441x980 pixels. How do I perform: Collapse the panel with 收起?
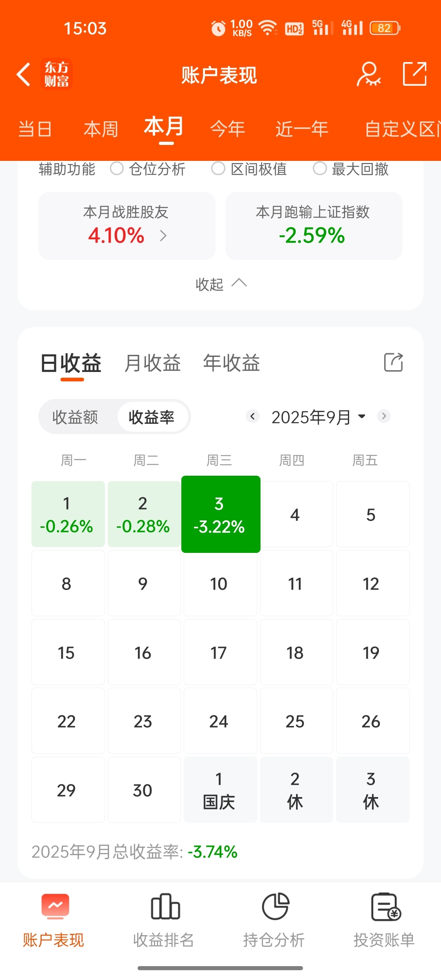pos(220,284)
